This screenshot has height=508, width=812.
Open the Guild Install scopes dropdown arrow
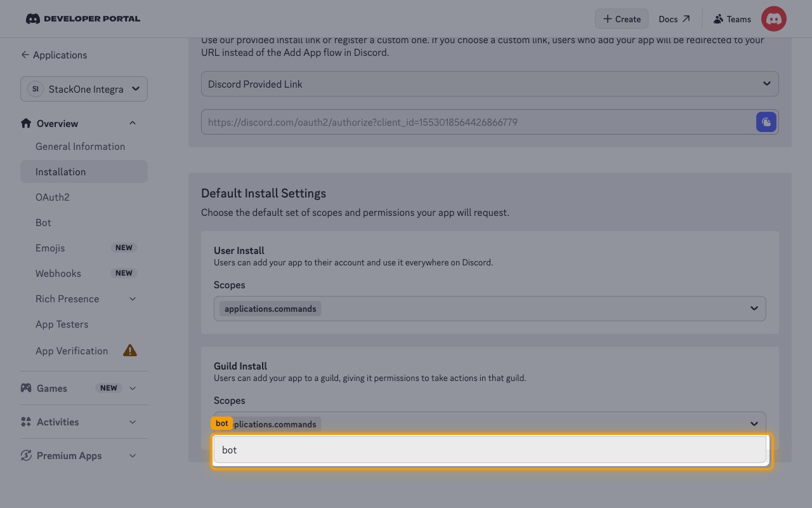point(754,424)
